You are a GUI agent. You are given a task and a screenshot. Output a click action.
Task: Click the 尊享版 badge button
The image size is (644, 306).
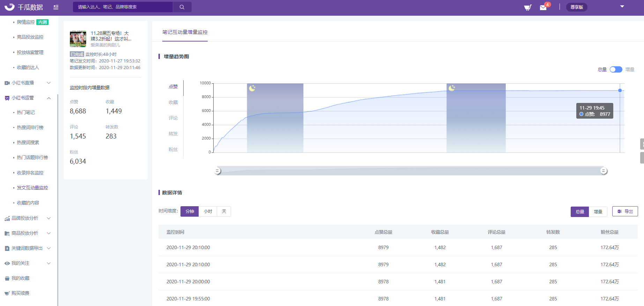577,7
